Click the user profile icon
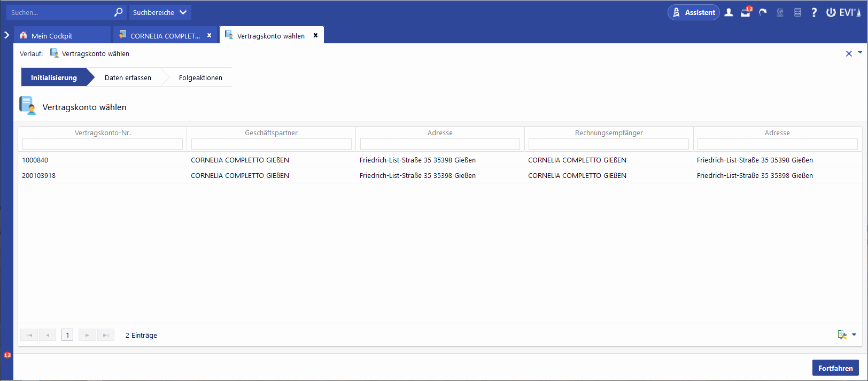This screenshot has height=381, width=868. coord(728,12)
